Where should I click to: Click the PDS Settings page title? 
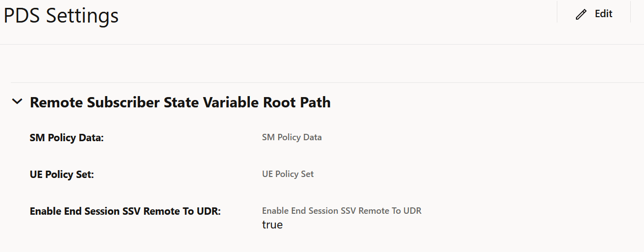[61, 16]
